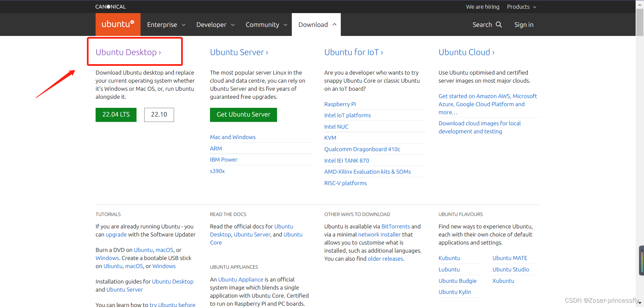The height and width of the screenshot is (307, 644).
Task: Click Sign in
Action: 524,25
